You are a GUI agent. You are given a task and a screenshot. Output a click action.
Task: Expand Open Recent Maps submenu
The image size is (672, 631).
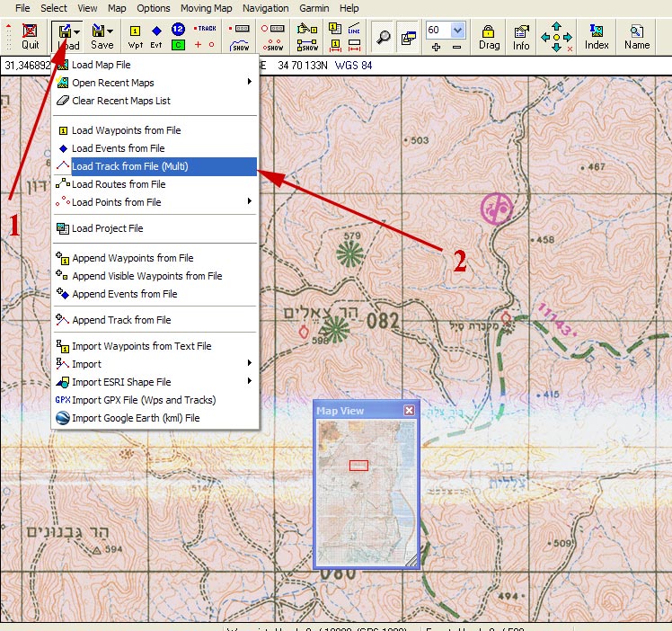pyautogui.click(x=155, y=83)
